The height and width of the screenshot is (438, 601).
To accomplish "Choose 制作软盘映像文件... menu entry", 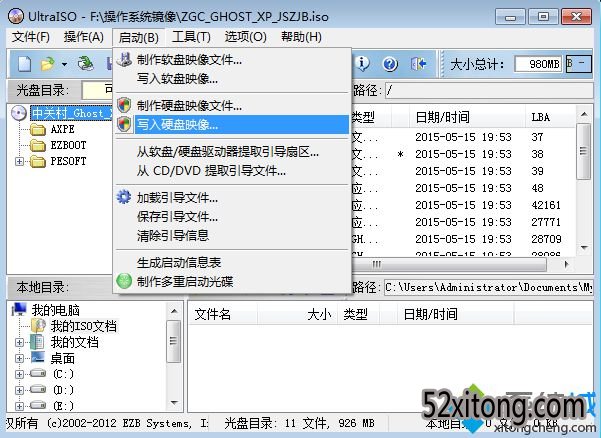I will (x=233, y=60).
